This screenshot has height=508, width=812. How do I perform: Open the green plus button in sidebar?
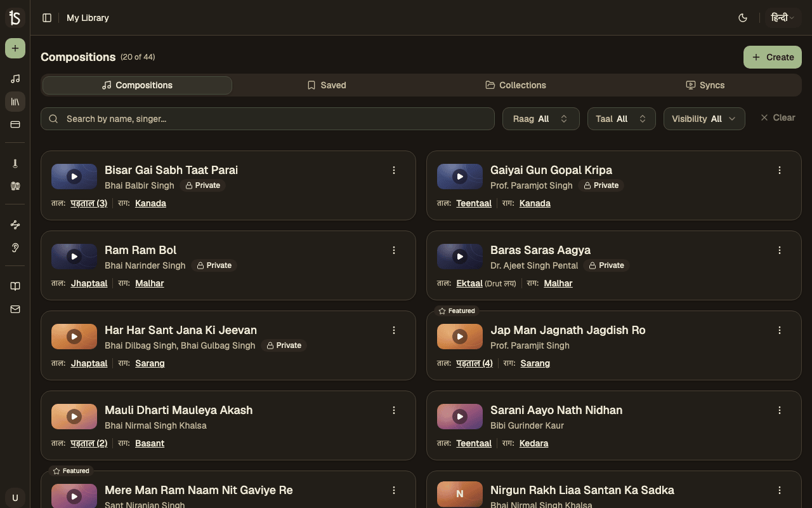point(15,48)
